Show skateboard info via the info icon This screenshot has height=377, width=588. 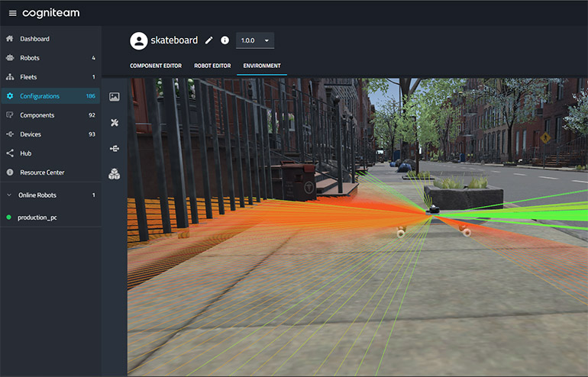(225, 40)
